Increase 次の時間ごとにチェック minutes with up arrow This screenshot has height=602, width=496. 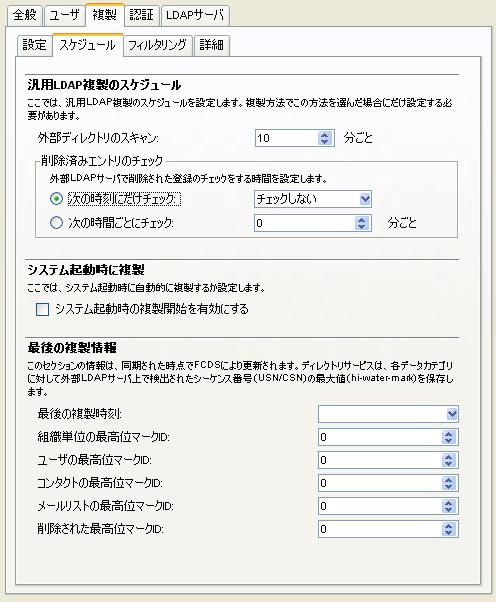tap(361, 220)
